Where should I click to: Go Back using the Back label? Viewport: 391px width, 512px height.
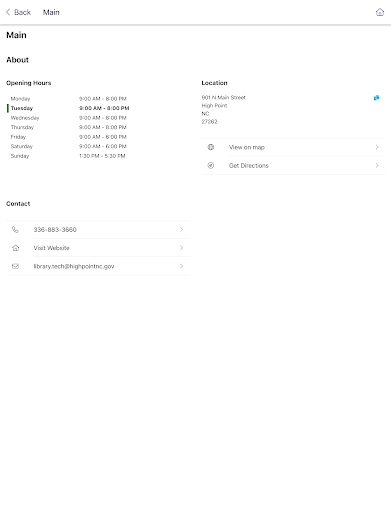pyautogui.click(x=22, y=12)
